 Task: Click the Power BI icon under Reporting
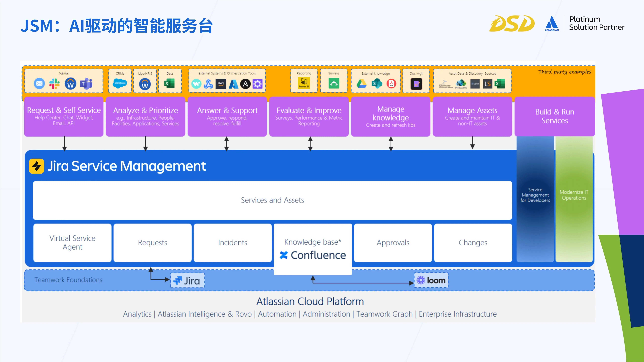pyautogui.click(x=304, y=83)
